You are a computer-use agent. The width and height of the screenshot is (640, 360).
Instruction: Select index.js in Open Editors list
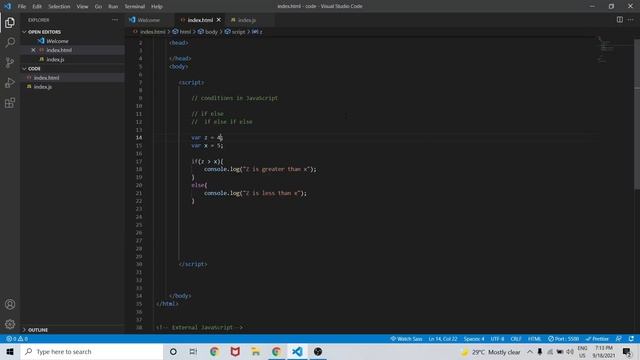pyautogui.click(x=55, y=59)
